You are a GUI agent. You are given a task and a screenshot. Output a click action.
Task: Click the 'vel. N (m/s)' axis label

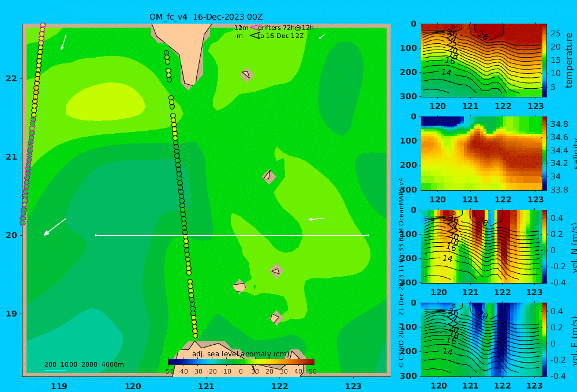(x=574, y=247)
